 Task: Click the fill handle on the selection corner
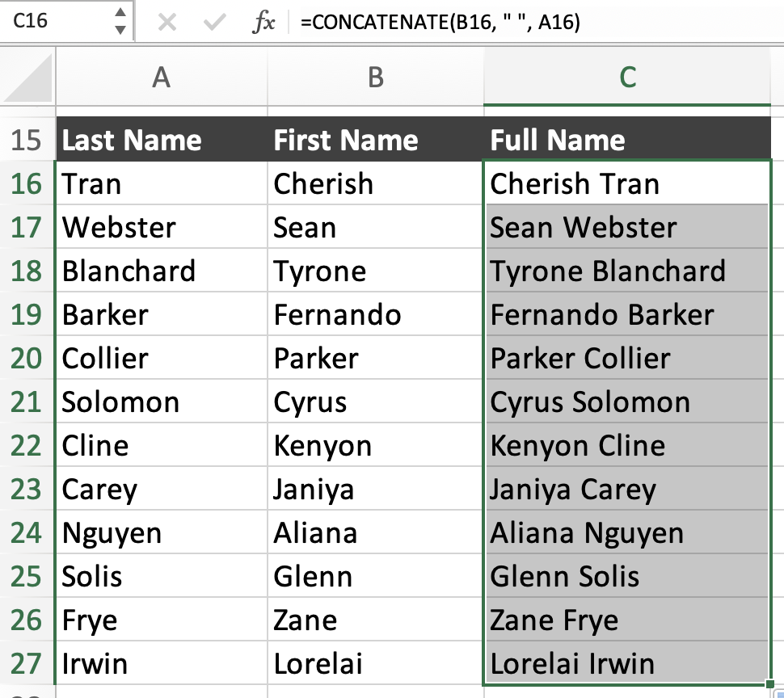[769, 683]
